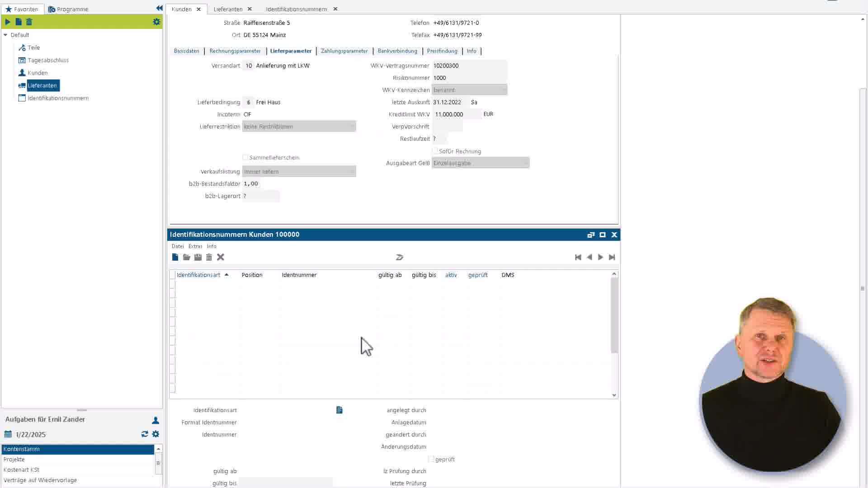Refresh the Aufgaben task list
This screenshot has height=488, width=868.
pos(145,434)
